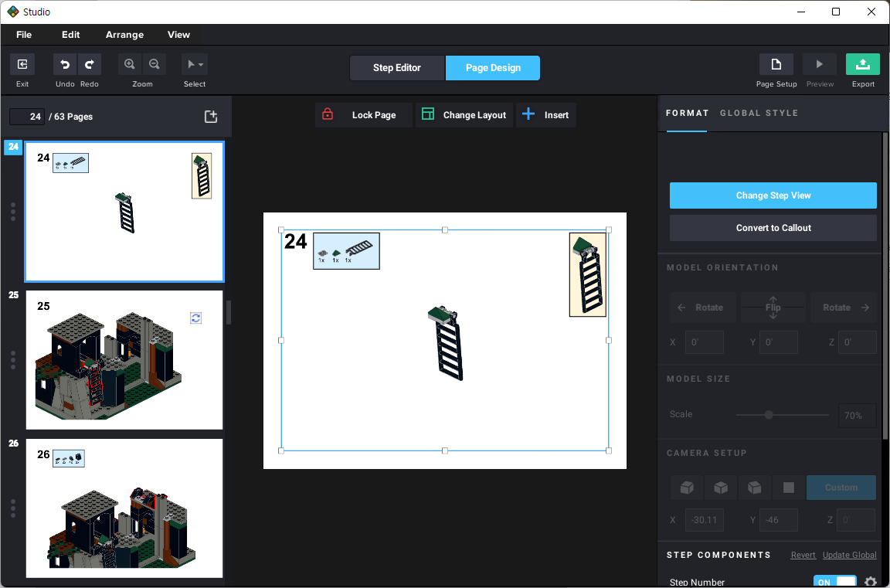Lock the current page
The width and height of the screenshot is (890, 588).
click(363, 114)
